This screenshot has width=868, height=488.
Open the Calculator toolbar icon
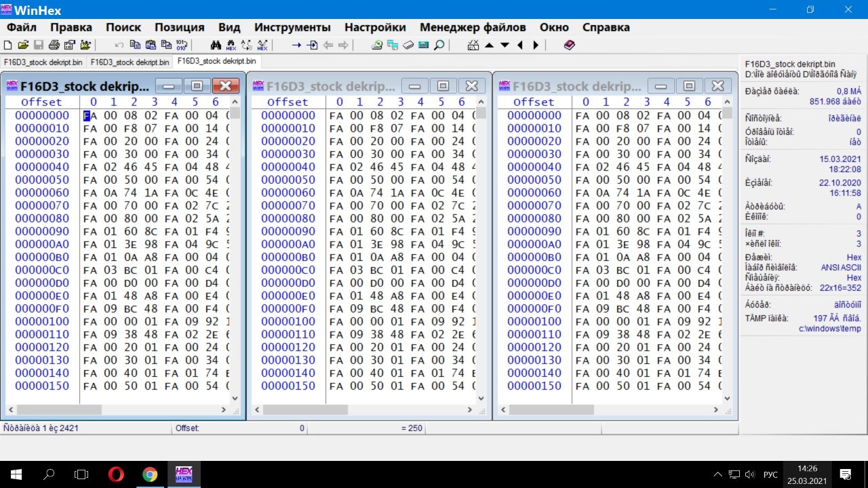click(424, 45)
